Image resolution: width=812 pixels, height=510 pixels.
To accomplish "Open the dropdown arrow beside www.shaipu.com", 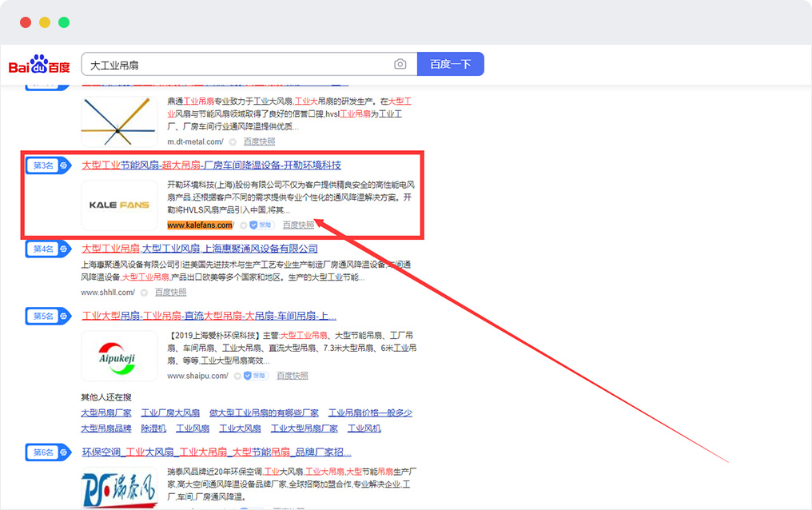I will (237, 376).
